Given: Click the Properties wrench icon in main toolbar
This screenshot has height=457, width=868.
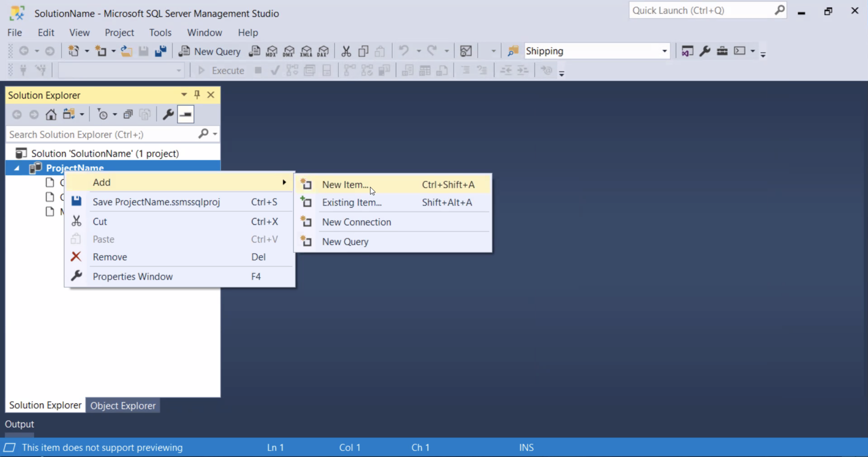Looking at the screenshot, I should click(705, 51).
